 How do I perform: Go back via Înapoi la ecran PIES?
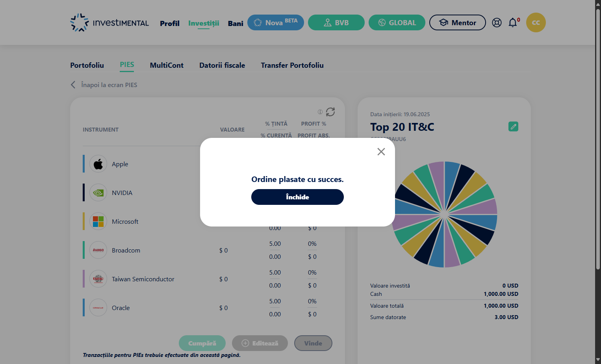point(109,85)
